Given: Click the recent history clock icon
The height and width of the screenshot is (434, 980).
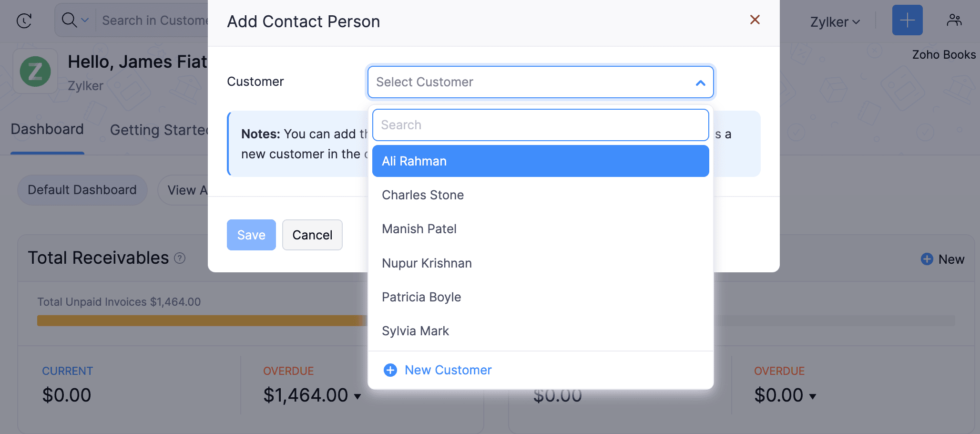Looking at the screenshot, I should (24, 21).
